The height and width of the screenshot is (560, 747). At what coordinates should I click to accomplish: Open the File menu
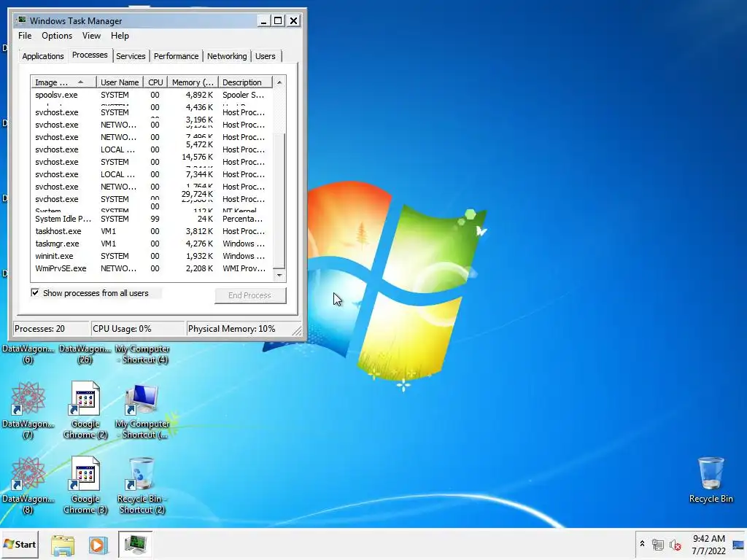25,36
